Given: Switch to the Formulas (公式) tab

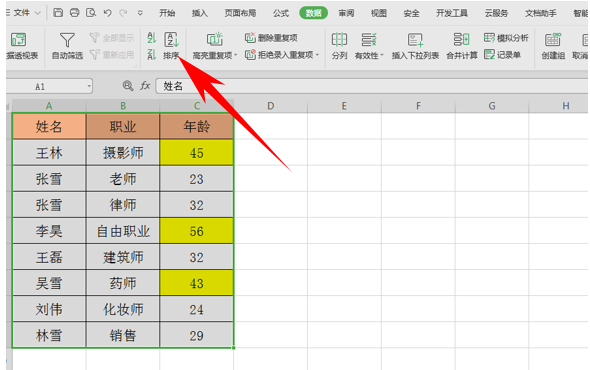Looking at the screenshot, I should [281, 13].
